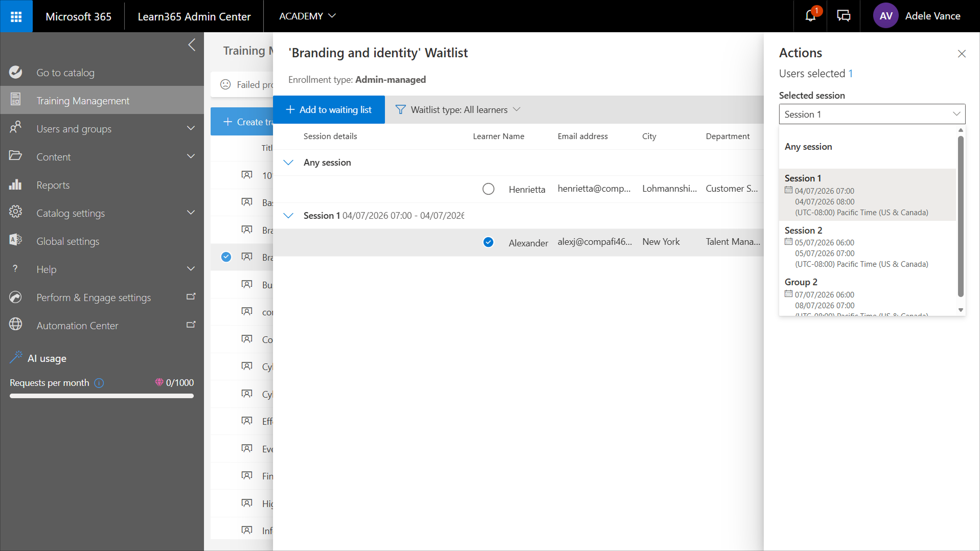
Task: Open the Learn365 Admin Center link
Action: (194, 16)
